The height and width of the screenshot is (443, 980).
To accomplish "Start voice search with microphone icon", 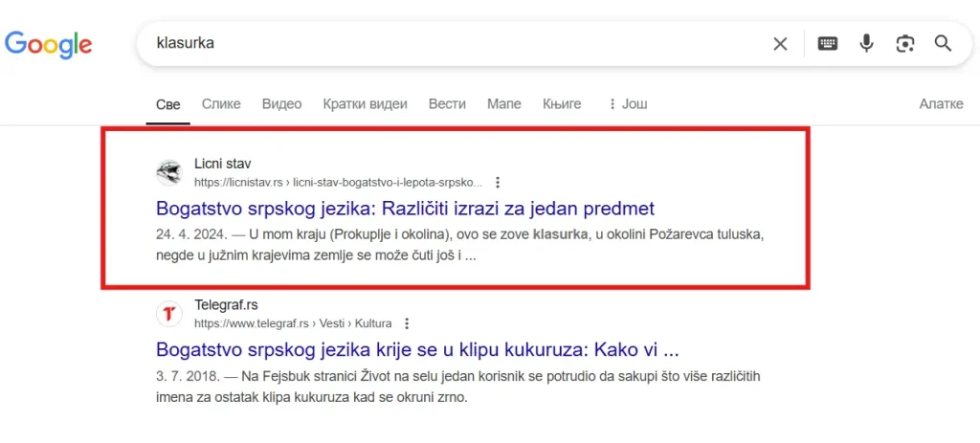I will pos(866,43).
